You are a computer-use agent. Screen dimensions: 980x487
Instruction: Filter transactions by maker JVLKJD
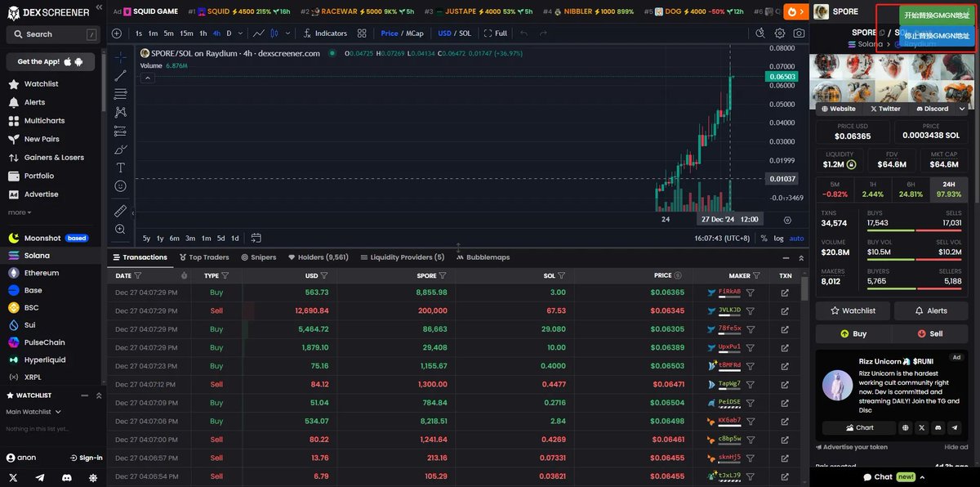point(751,311)
